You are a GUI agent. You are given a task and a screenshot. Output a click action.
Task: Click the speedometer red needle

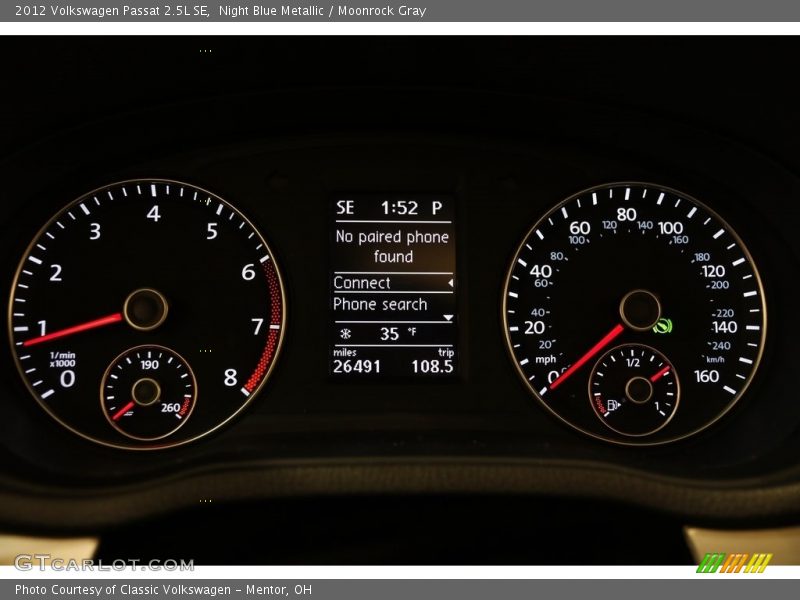[587, 357]
